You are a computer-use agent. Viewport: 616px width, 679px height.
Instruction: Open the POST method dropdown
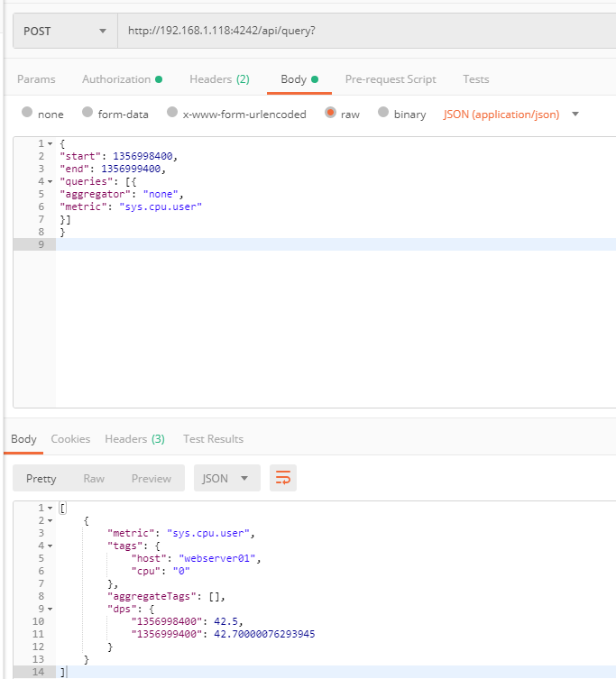pos(66,31)
